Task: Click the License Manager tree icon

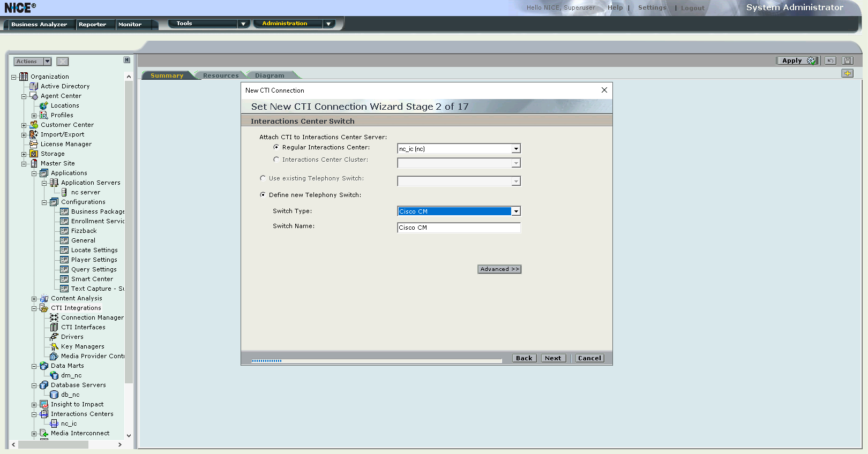Action: click(34, 144)
